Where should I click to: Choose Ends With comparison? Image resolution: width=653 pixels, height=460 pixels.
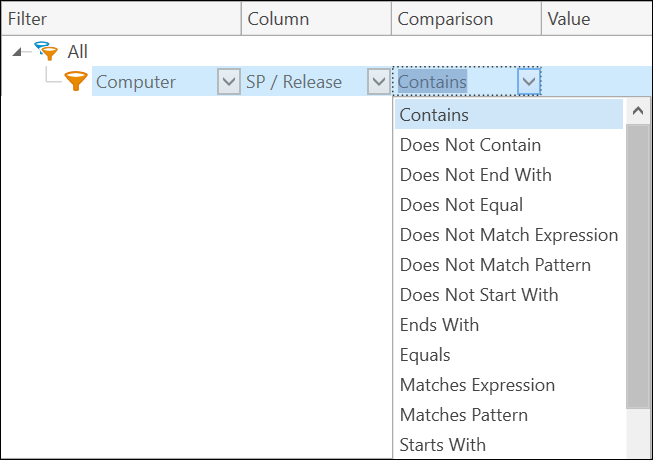(x=439, y=325)
